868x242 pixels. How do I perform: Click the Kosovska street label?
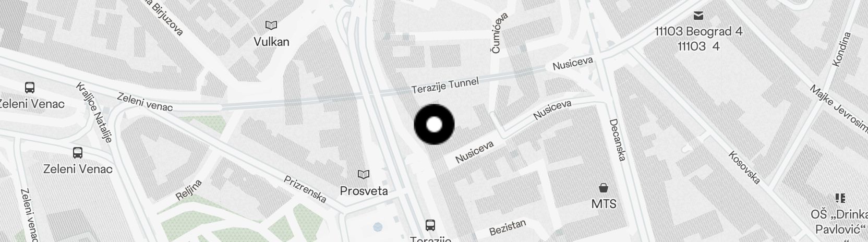pyautogui.click(x=744, y=167)
